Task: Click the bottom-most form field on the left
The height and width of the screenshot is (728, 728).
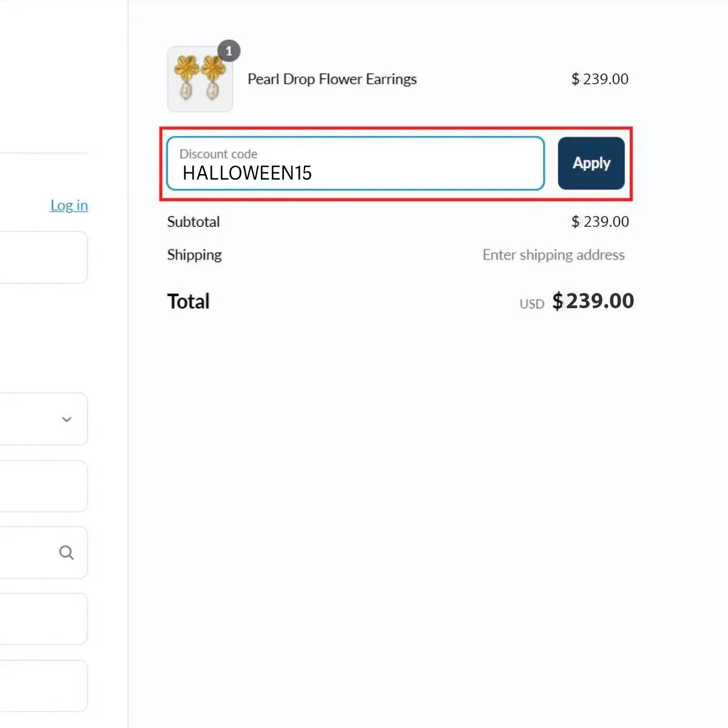Action: pyautogui.click(x=42, y=686)
